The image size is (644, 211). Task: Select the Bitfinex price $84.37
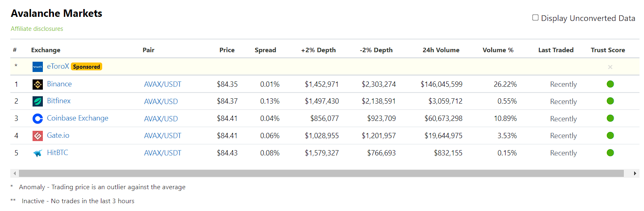227,101
